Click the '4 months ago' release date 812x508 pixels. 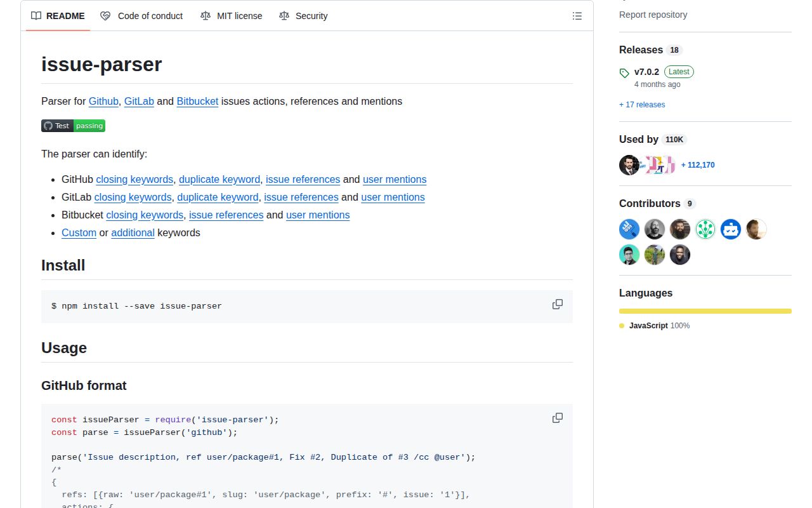click(657, 84)
